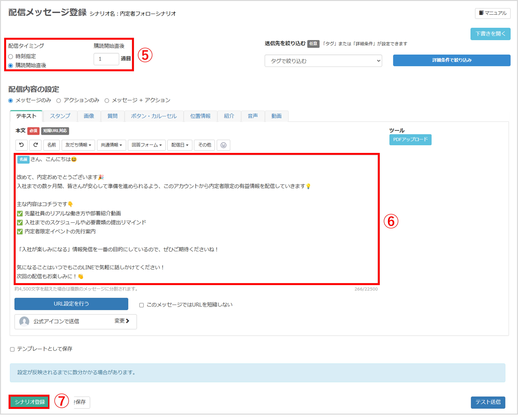Select the 時刻指定 radio button
Screen dimensions: 518x420
click(10, 57)
